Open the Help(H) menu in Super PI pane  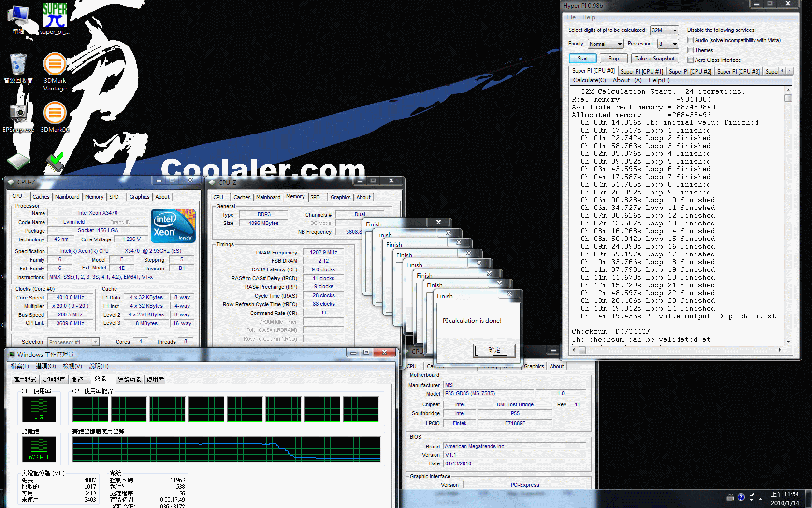pos(659,80)
